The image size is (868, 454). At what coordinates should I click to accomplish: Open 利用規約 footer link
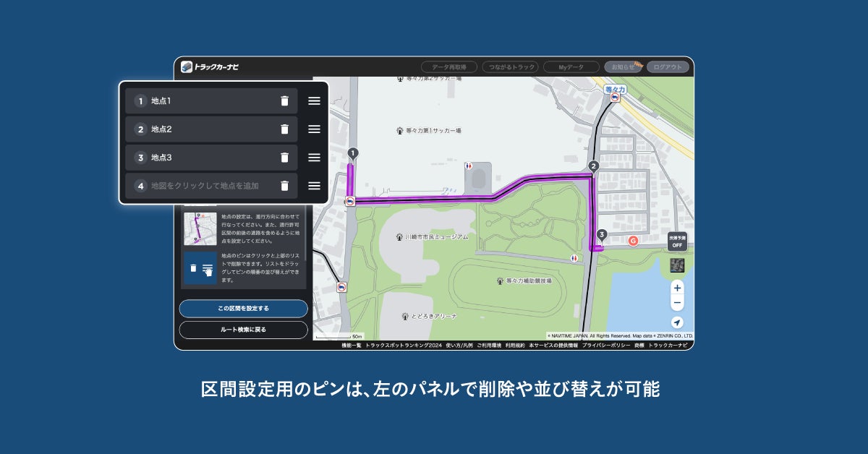click(515, 346)
